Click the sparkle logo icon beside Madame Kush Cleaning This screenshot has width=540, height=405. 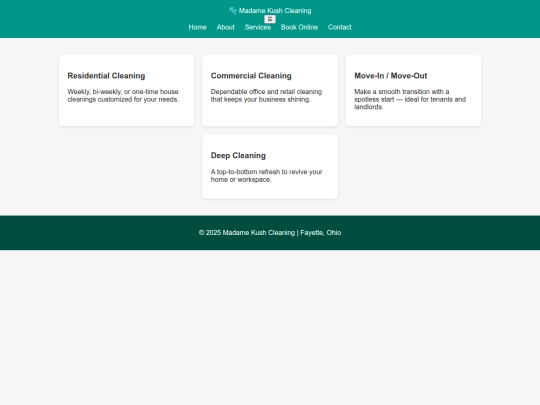(x=233, y=11)
